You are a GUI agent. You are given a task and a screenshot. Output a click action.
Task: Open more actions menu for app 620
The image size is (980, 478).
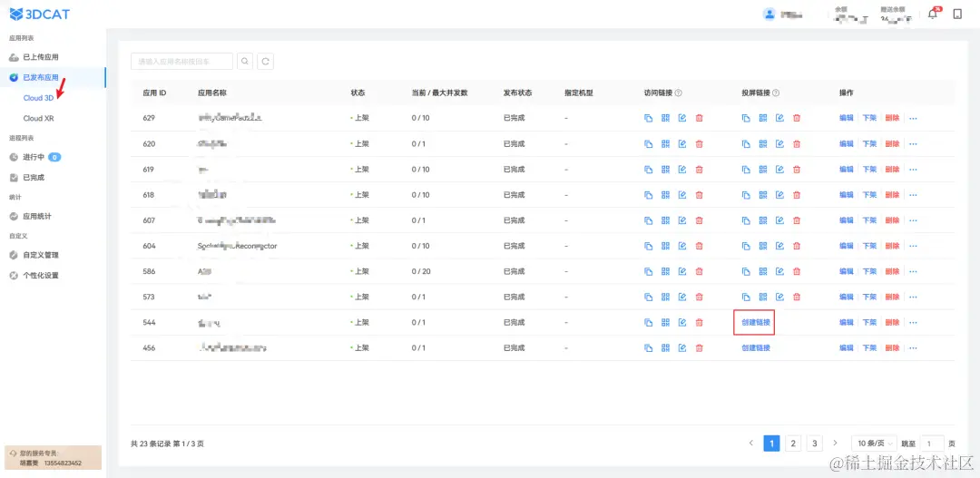[x=913, y=143]
